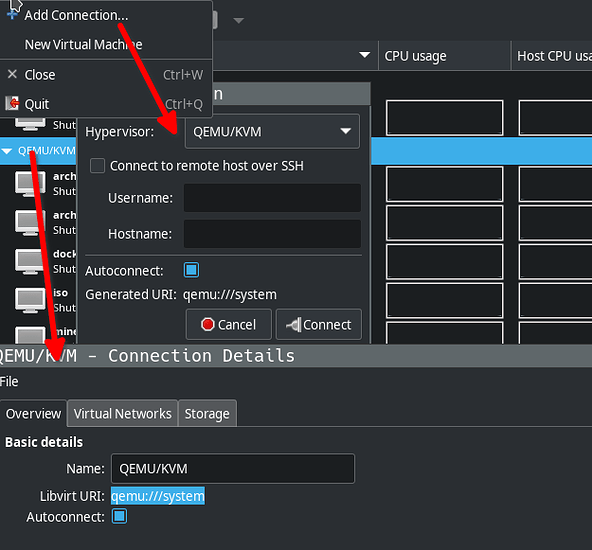Click the Username input field
Screen dimensions: 592x550
coord(272,198)
